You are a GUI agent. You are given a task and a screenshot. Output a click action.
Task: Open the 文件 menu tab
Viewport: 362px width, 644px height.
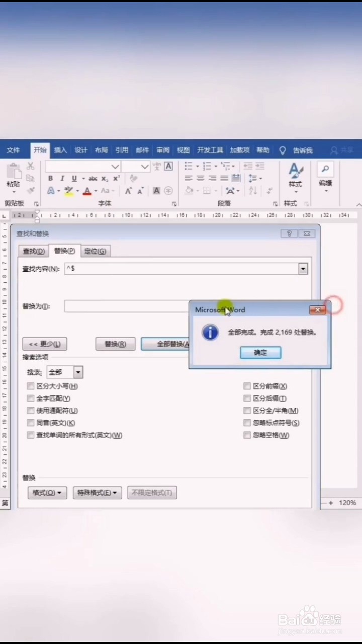(14, 150)
